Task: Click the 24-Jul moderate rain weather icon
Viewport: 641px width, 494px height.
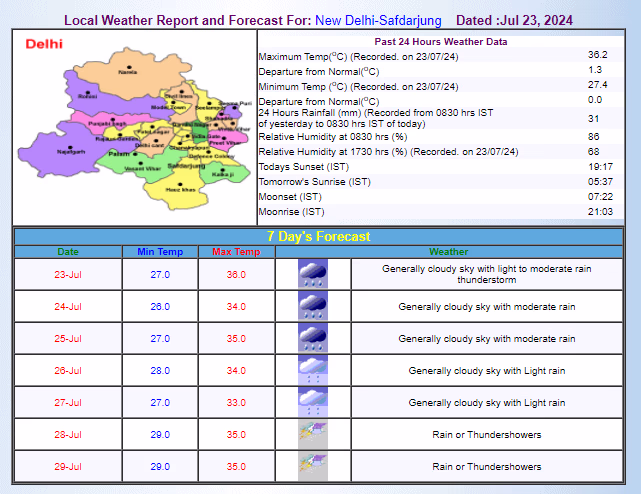Action: click(313, 307)
